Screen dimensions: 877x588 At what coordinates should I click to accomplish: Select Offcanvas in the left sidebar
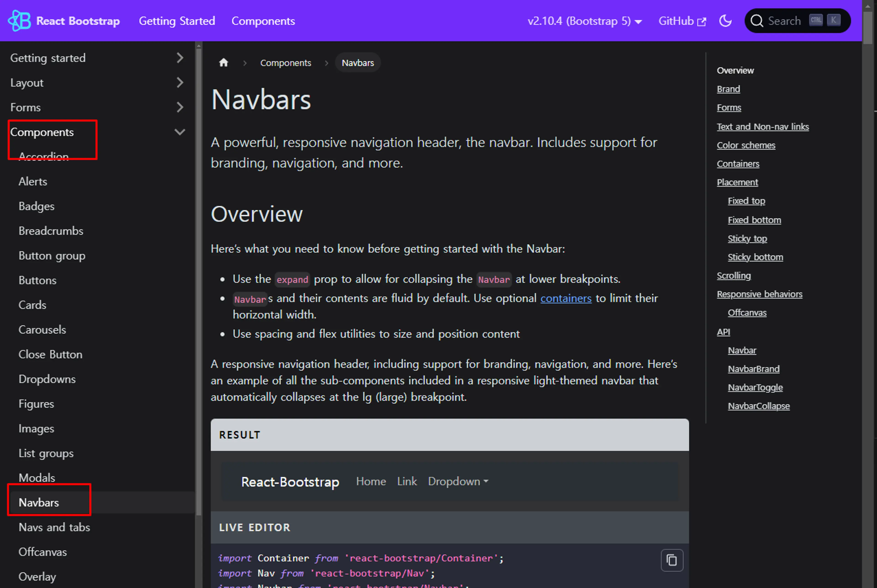coord(43,552)
